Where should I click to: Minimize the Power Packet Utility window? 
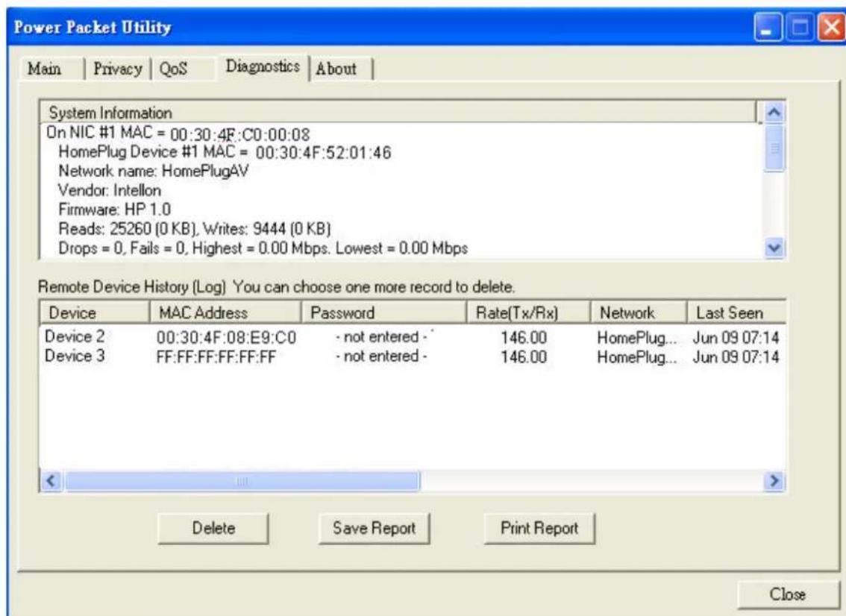(767, 28)
